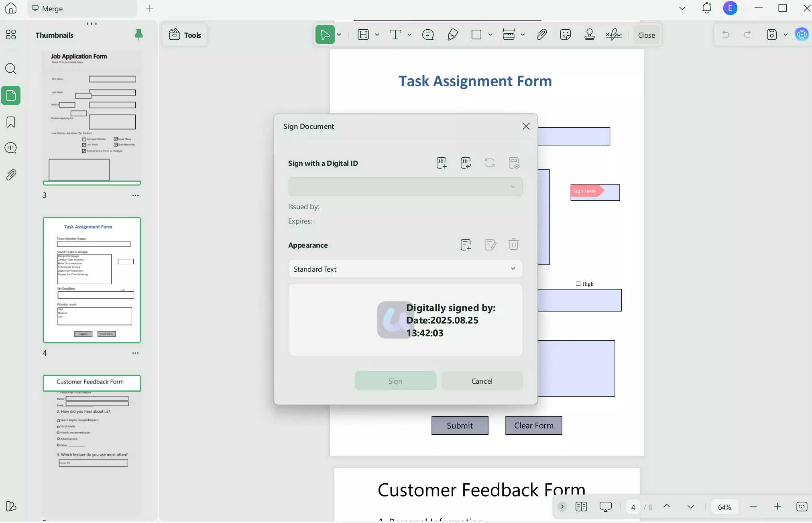Viewport: 812px width, 523px height.
Task: Expand save options arrow
Action: [x=786, y=35]
